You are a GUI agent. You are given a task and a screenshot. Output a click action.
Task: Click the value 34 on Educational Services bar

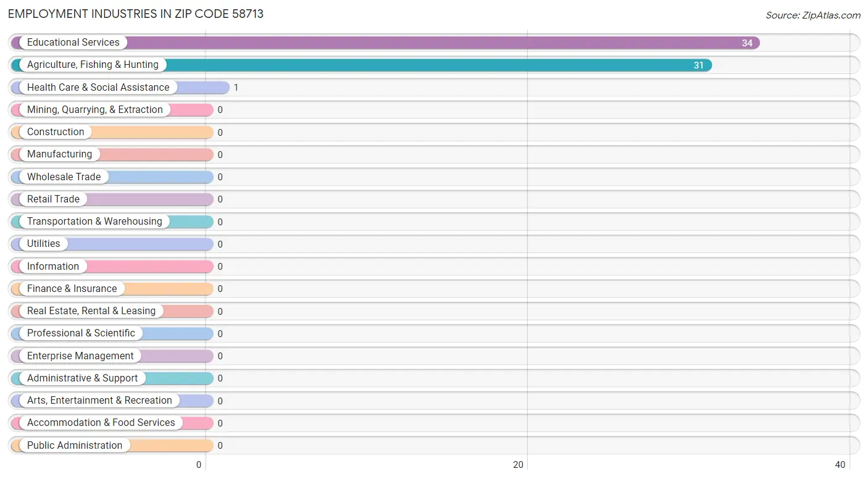(x=747, y=43)
